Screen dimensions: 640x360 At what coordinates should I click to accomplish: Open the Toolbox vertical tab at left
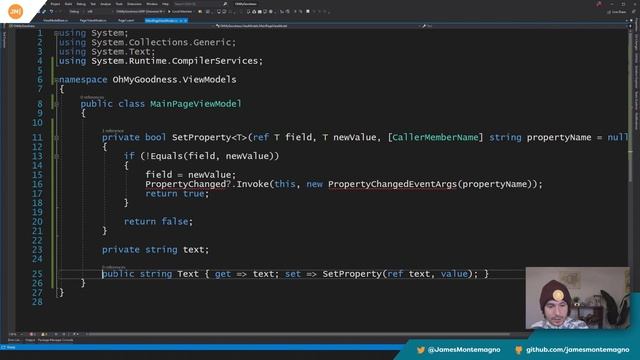point(4,40)
